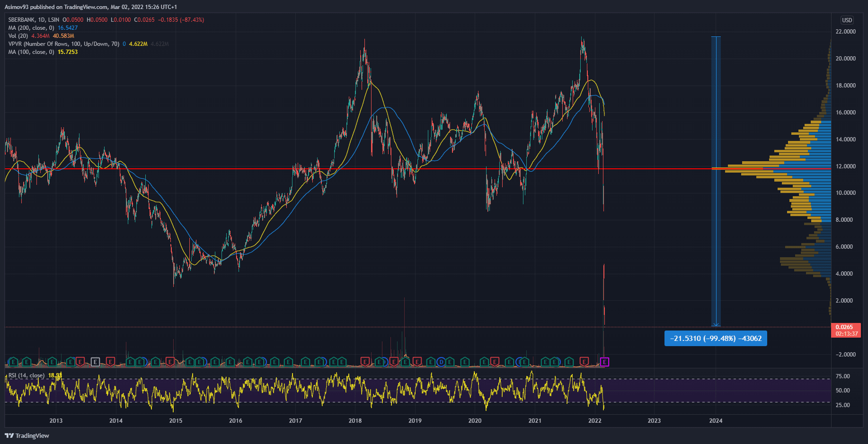Click the Asimov93 author name in the header
The width and height of the screenshot is (868, 444).
point(16,7)
